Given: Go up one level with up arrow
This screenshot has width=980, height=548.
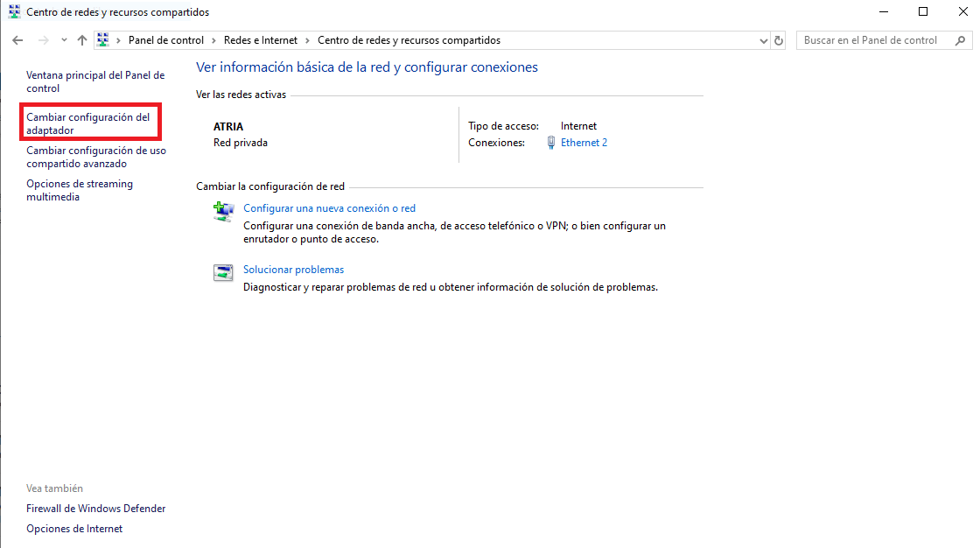Looking at the screenshot, I should point(82,40).
